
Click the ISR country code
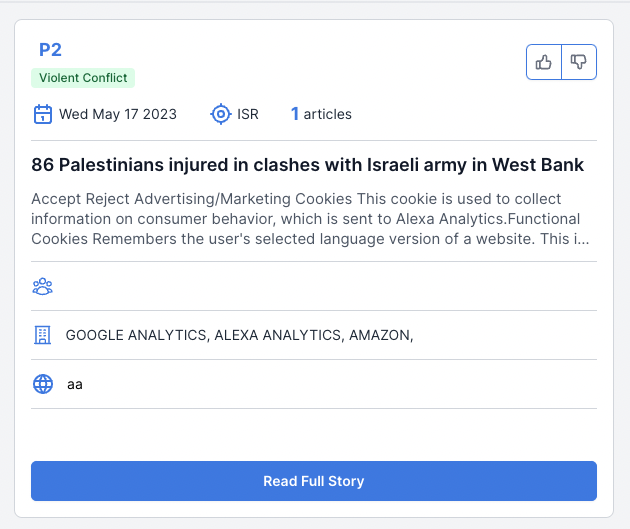pyautogui.click(x=248, y=114)
